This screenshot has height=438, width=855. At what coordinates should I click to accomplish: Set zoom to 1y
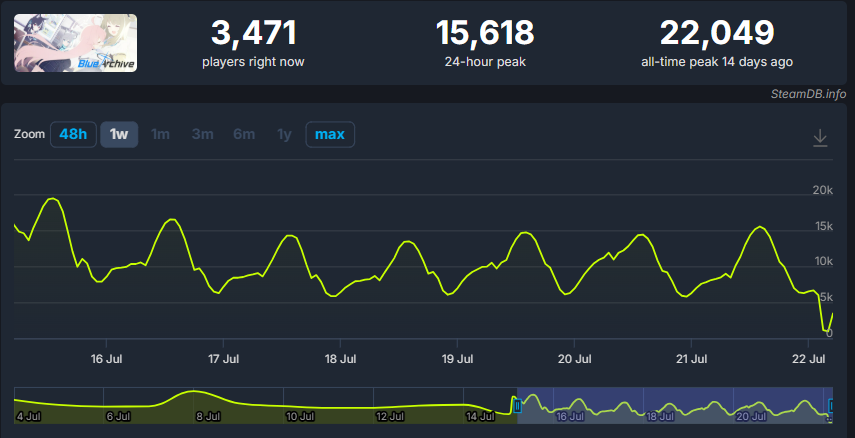tap(284, 134)
